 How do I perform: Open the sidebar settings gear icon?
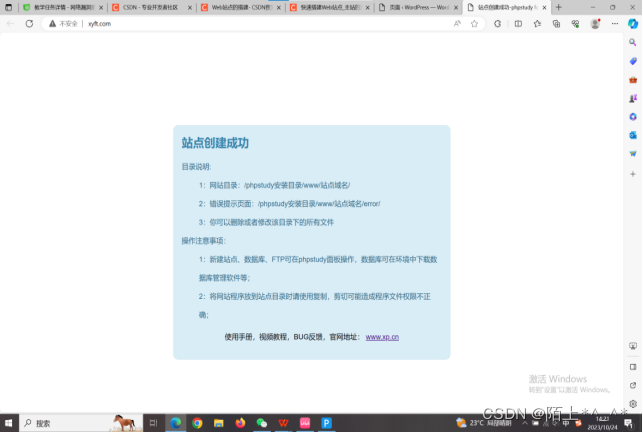tap(633, 404)
